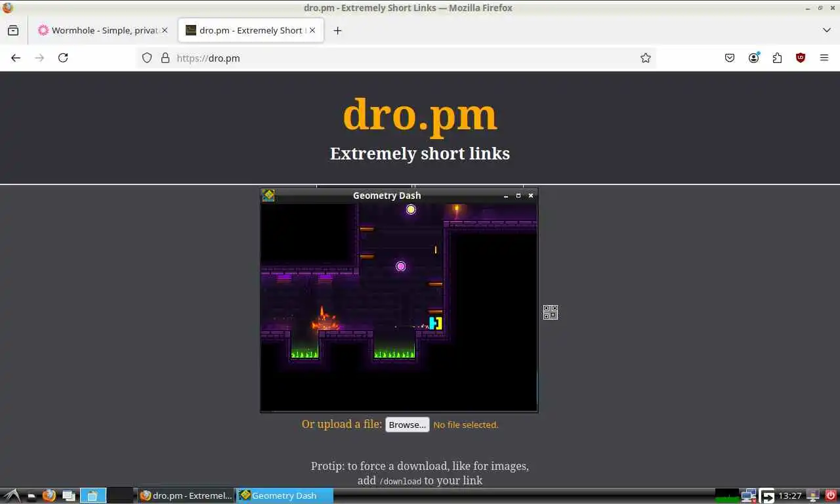The height and width of the screenshot is (504, 840).
Task: Click the Browse... file upload button
Action: 407,425
